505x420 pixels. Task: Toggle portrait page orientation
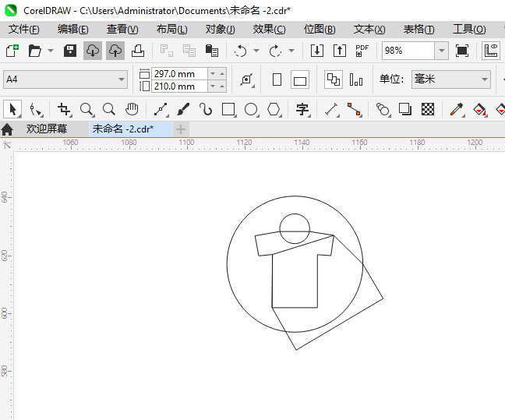(x=277, y=79)
